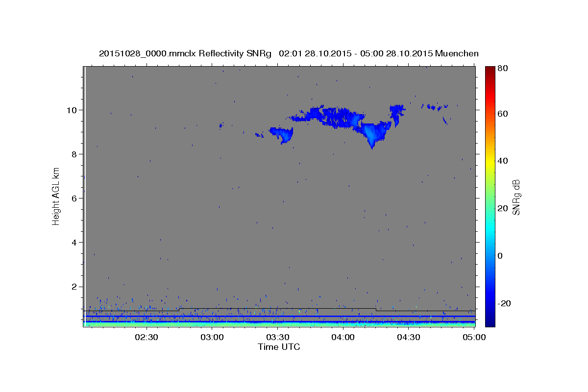Click the dark red top of the colorbar
Image resolution: width=588 pixels, height=392 pixels.
click(490, 70)
